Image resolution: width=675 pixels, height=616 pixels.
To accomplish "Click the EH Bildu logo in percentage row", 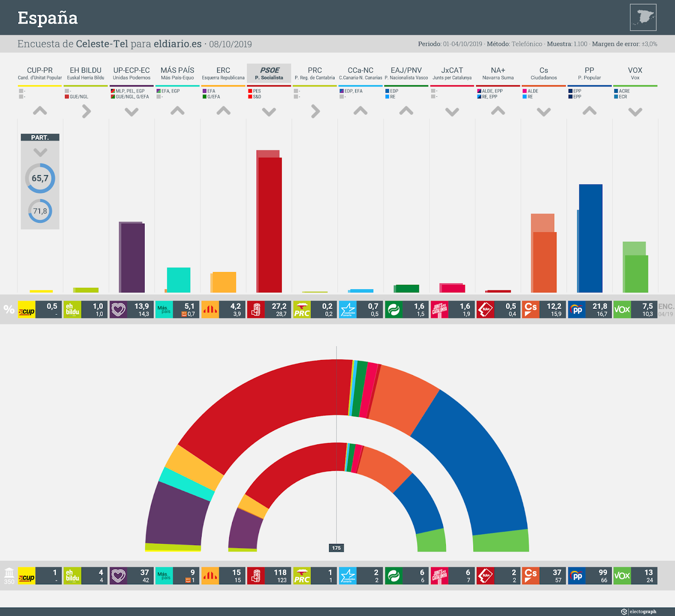I will point(73,310).
